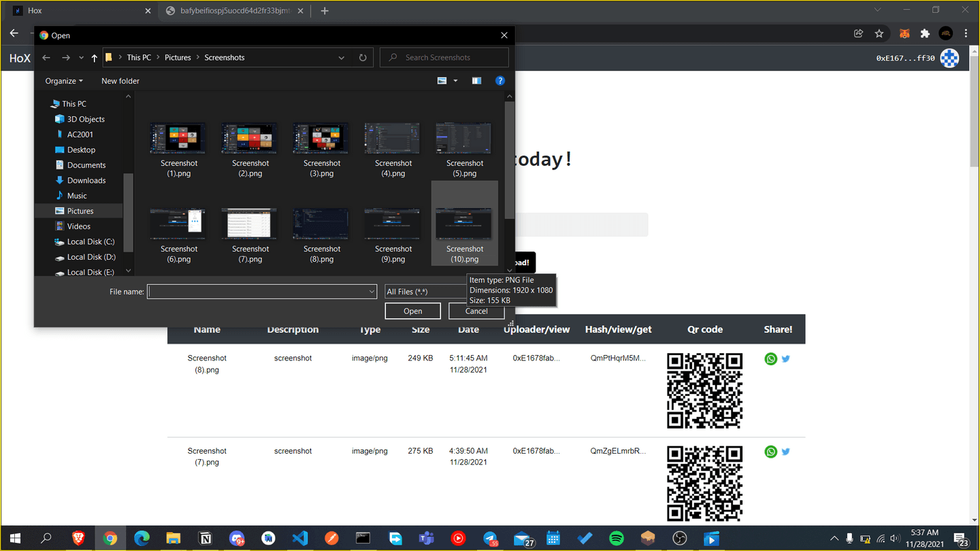Open hash link QmPtHqrM5M
Image resolution: width=980 pixels, height=551 pixels.
coord(618,358)
